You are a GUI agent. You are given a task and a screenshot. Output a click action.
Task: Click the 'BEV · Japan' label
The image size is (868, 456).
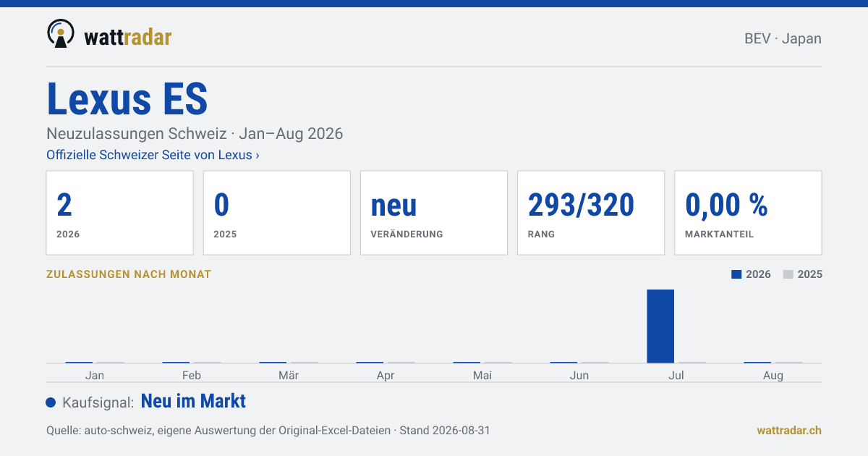point(783,38)
